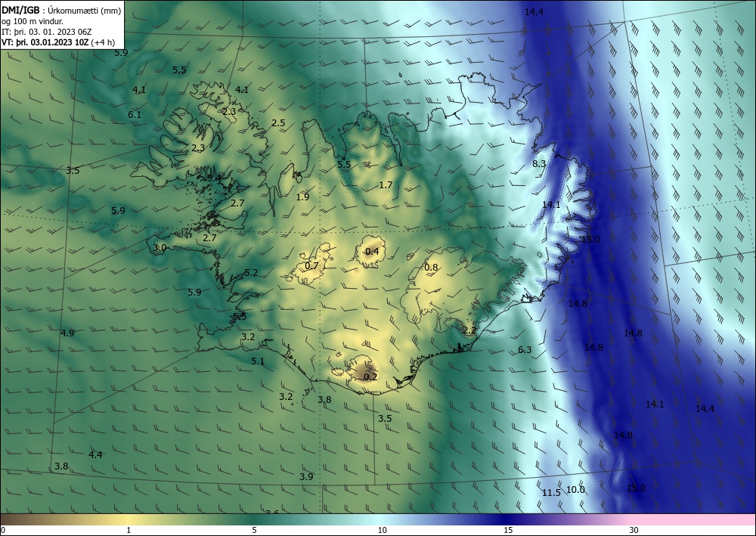Viewport: 756px width, 536px height.
Task: Click the 3.9 value near bottom center
Action: tap(306, 477)
